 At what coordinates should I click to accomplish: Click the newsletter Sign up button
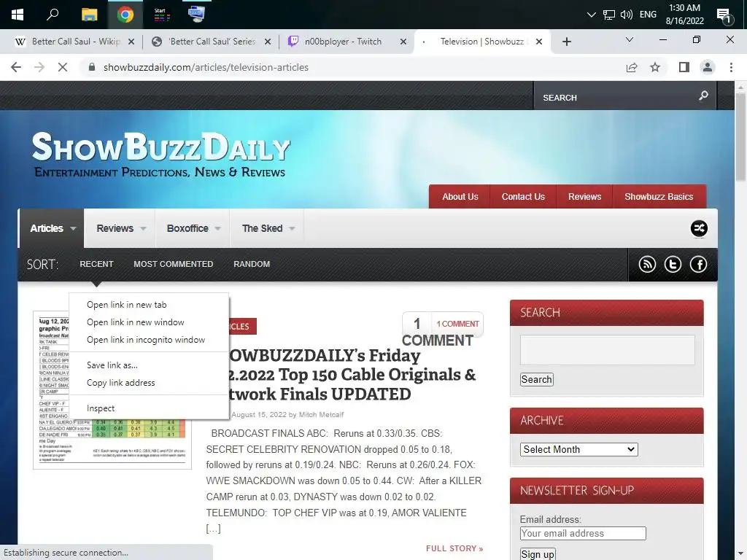click(x=538, y=554)
